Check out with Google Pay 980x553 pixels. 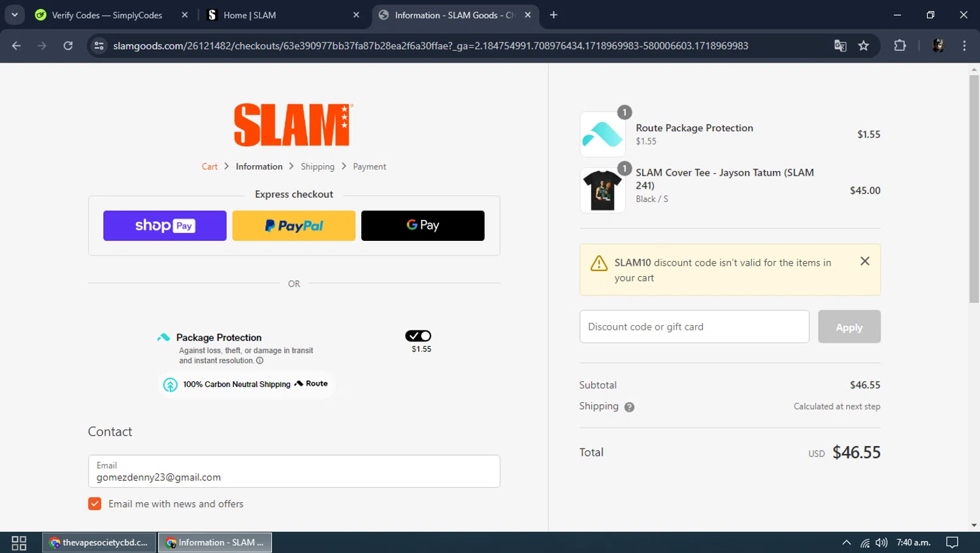(423, 225)
